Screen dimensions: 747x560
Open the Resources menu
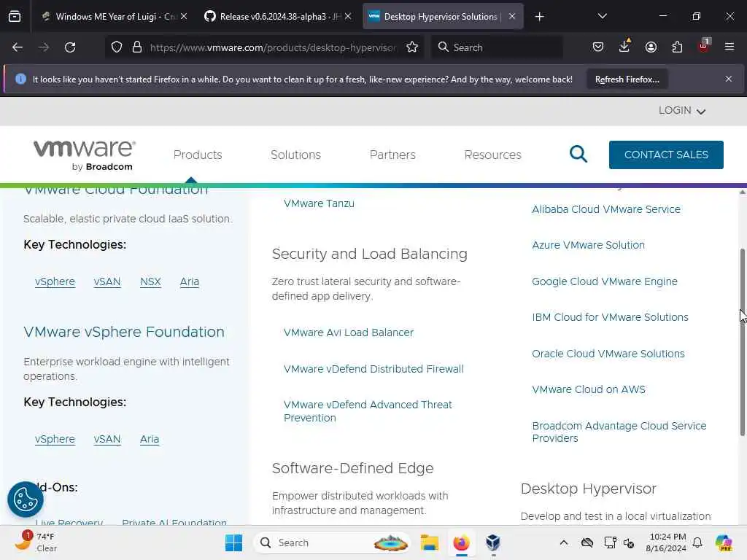point(492,155)
